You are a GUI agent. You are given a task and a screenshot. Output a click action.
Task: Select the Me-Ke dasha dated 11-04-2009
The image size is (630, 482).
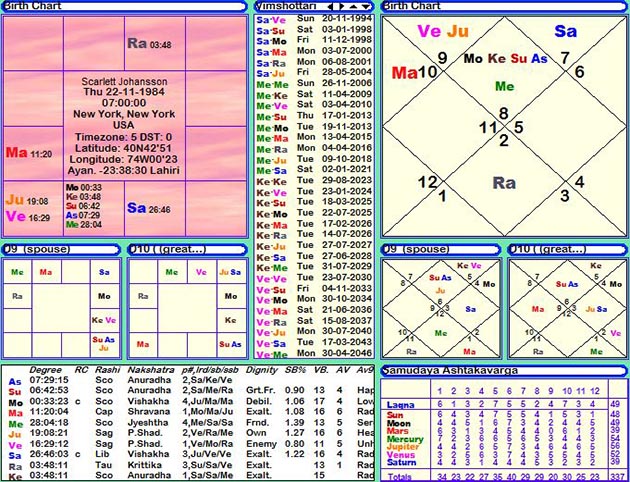tap(314, 94)
